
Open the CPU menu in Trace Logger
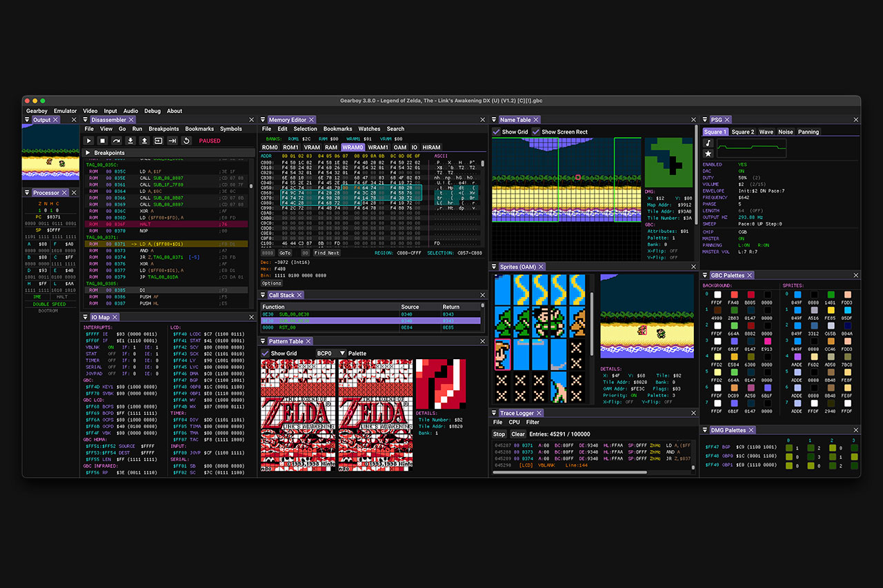pyautogui.click(x=515, y=422)
